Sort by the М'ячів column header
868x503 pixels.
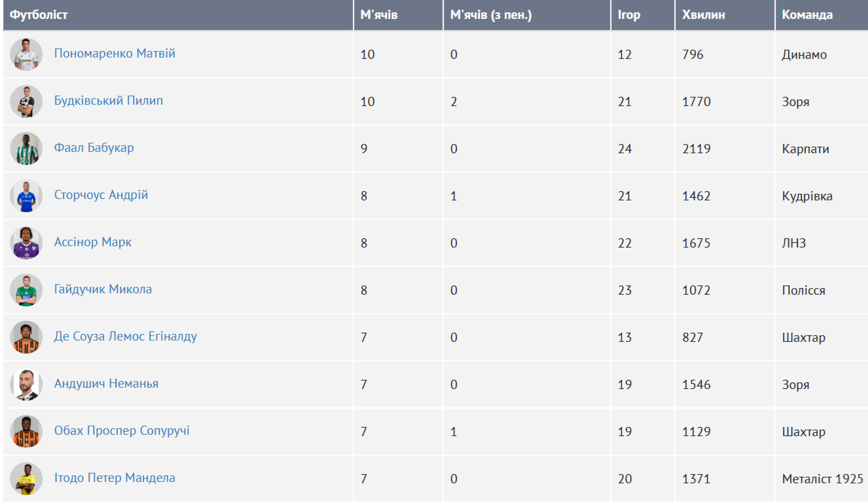point(379,15)
